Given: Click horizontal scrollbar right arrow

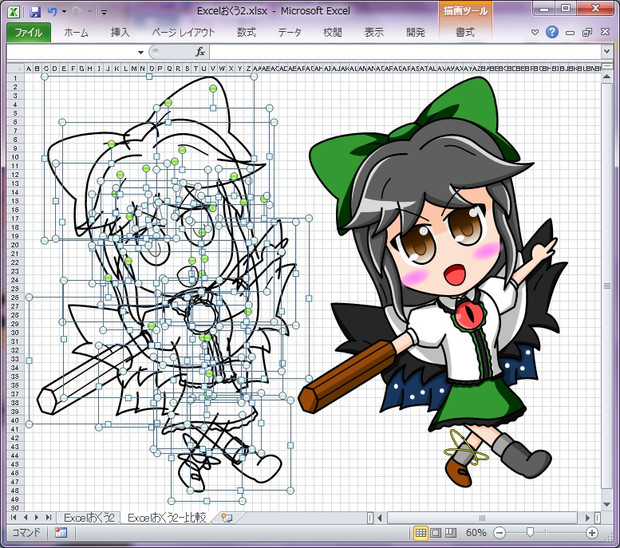Looking at the screenshot, I should click(588, 518).
